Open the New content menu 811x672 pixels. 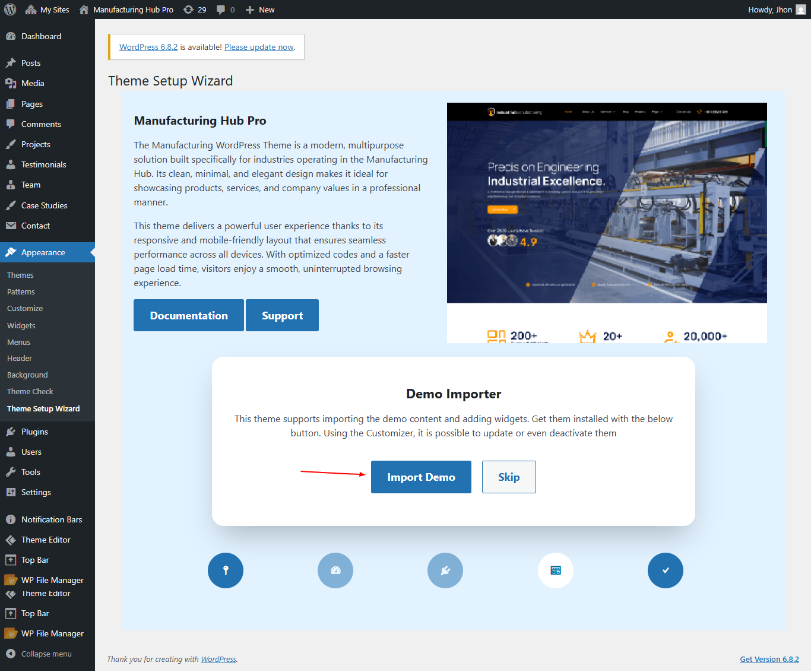click(260, 9)
